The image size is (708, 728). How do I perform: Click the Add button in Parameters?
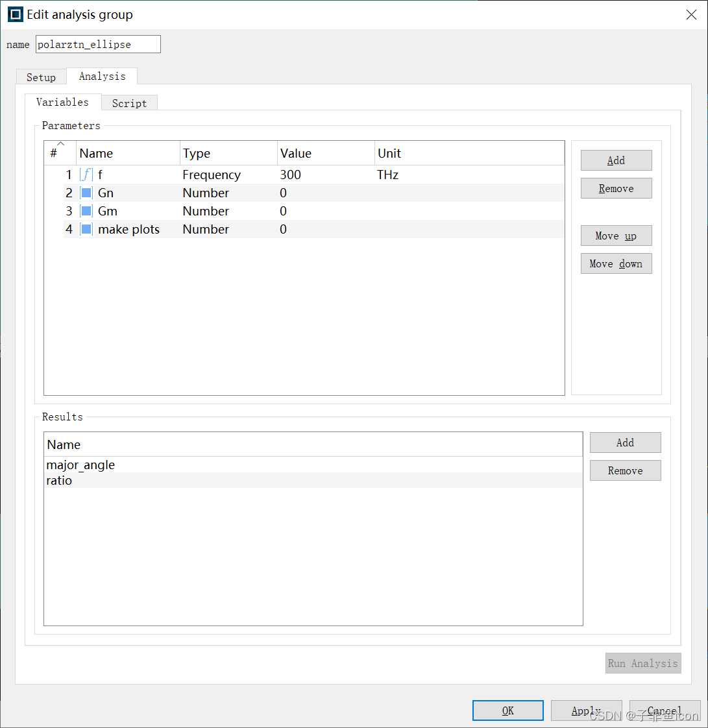pos(616,160)
